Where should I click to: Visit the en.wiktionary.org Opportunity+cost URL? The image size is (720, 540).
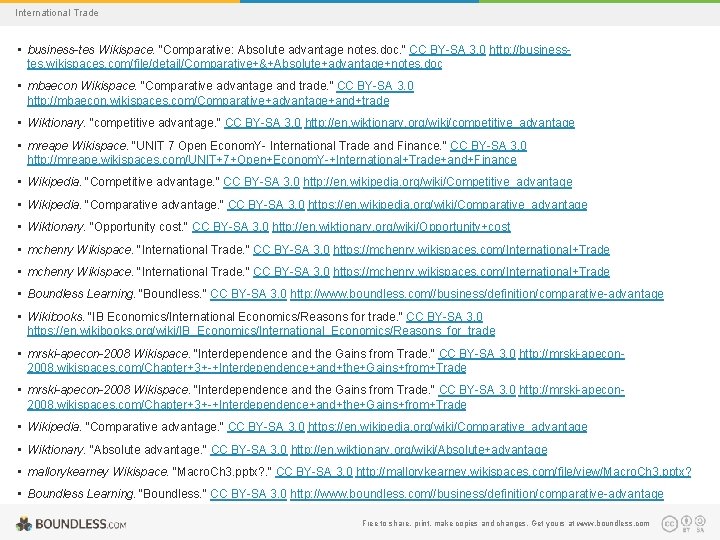(391, 227)
